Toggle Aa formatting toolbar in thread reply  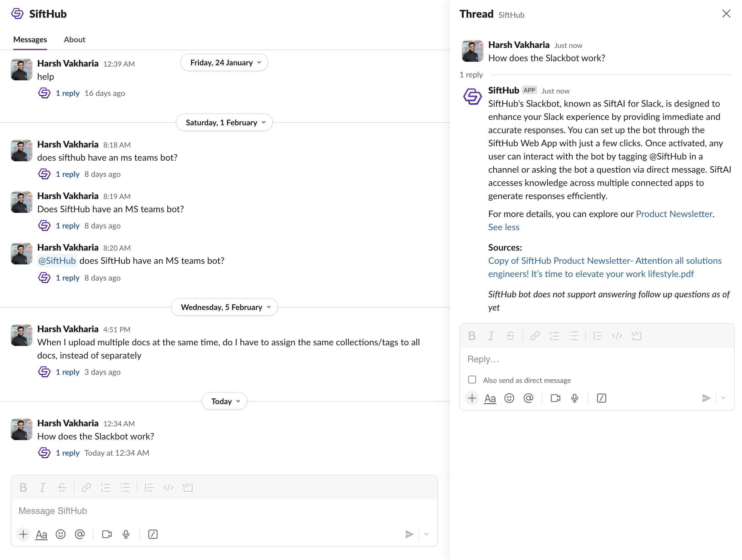(x=490, y=398)
